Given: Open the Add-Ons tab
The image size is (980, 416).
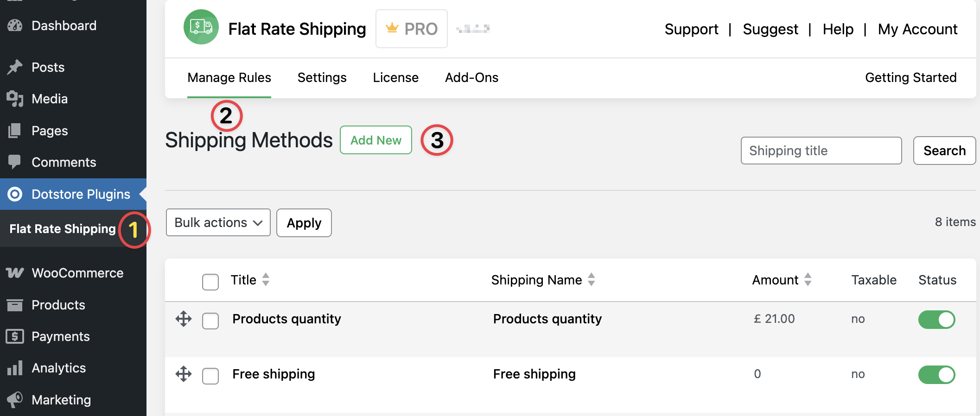Looking at the screenshot, I should pos(471,77).
